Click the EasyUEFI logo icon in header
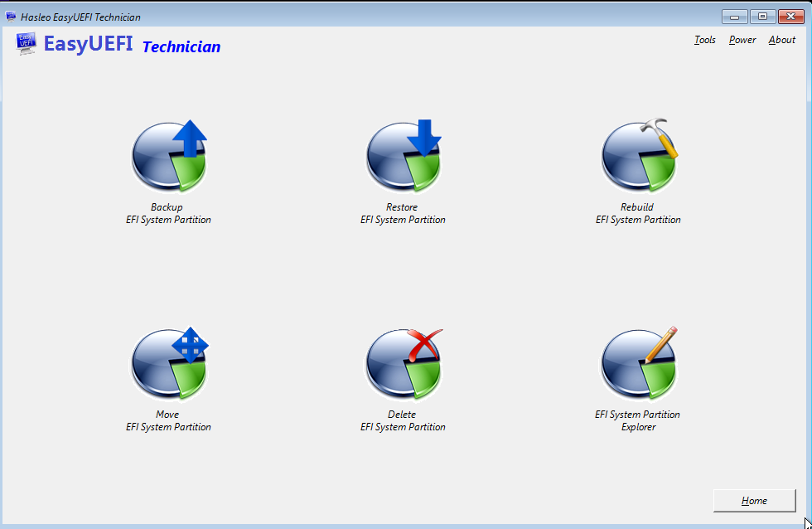Image resolution: width=812 pixels, height=529 pixels. pyautogui.click(x=26, y=43)
